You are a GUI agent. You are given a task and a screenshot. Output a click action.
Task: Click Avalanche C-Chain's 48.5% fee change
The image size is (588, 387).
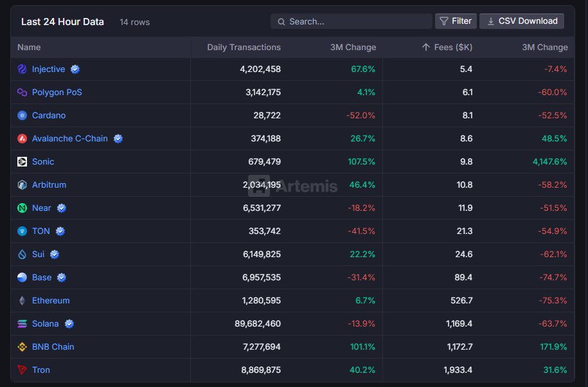[x=554, y=139]
